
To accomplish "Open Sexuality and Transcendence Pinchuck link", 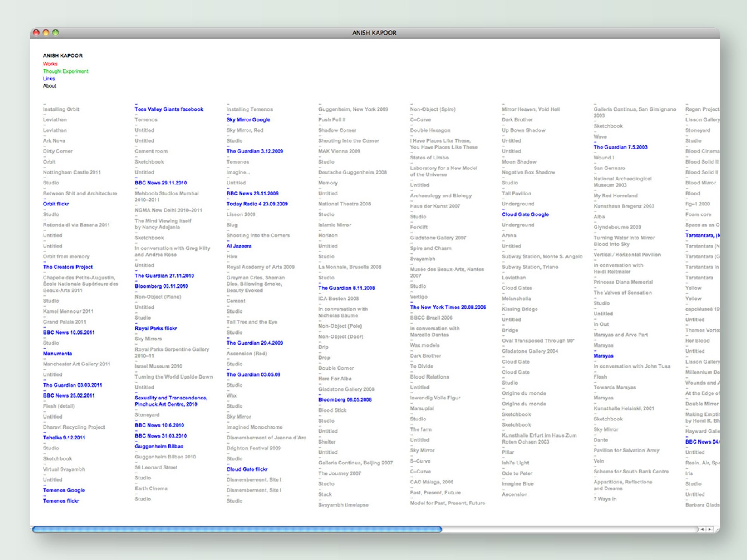I will point(171,401).
